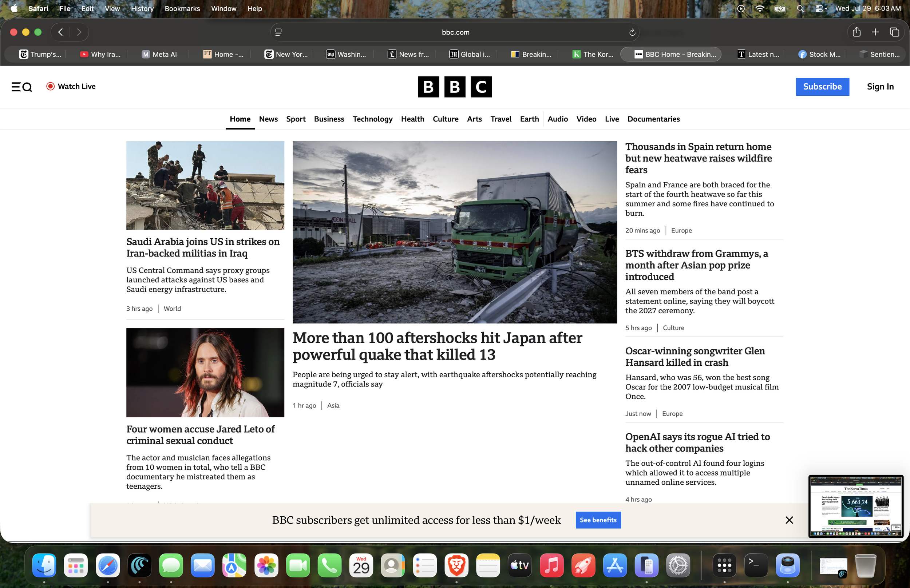The width and height of the screenshot is (910, 588).
Task: Click Safari's forward arrow
Action: [x=79, y=32]
